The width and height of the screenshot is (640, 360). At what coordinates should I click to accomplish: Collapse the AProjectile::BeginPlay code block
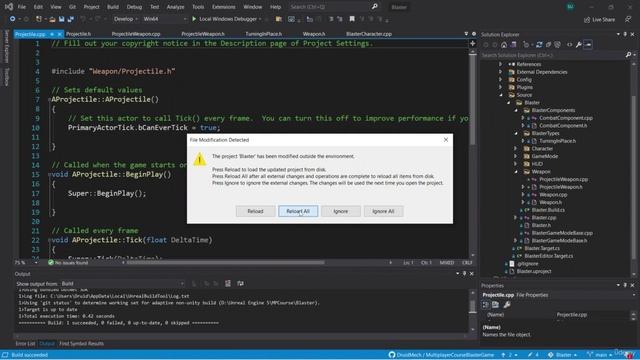[x=49, y=175]
